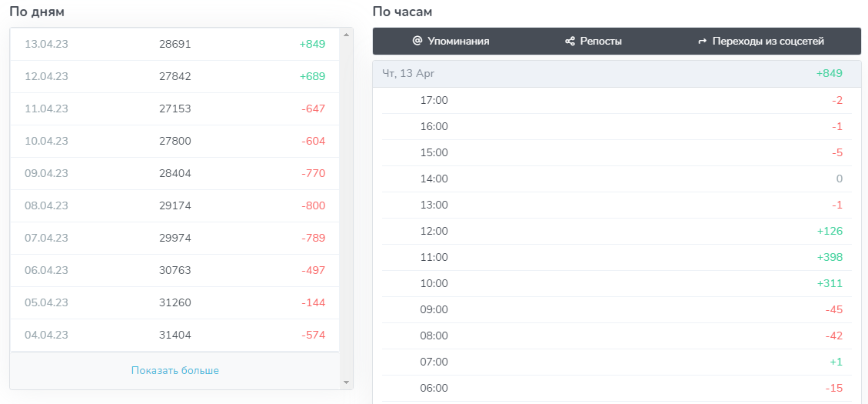Image resolution: width=868 pixels, height=404 pixels.
Task: Click the 15:00 hourly row
Action: coord(617,152)
